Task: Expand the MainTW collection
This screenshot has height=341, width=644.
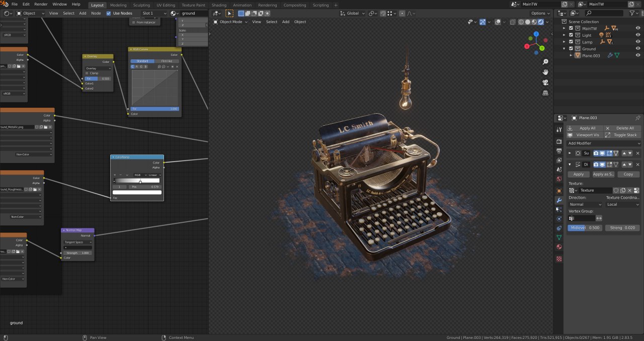Action: [x=564, y=28]
